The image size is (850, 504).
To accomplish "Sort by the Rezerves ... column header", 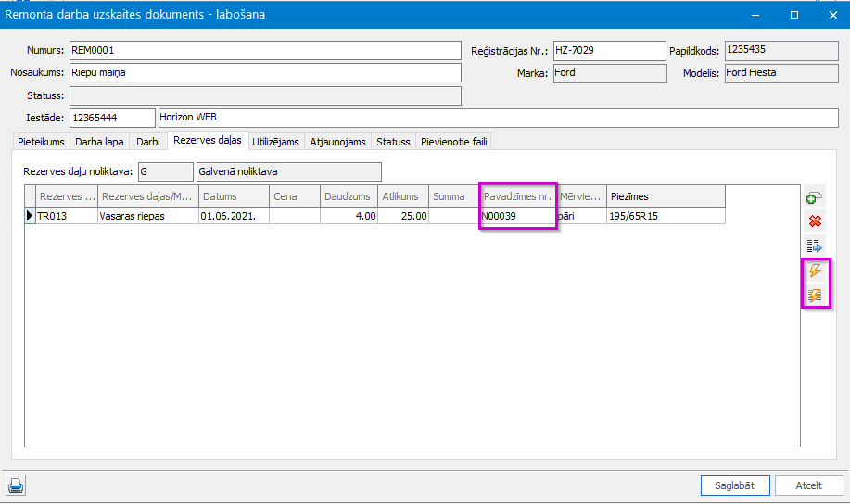I will [67, 196].
